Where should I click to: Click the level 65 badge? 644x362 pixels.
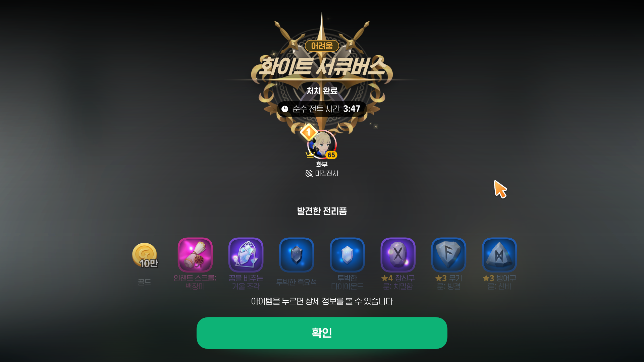coord(331,155)
